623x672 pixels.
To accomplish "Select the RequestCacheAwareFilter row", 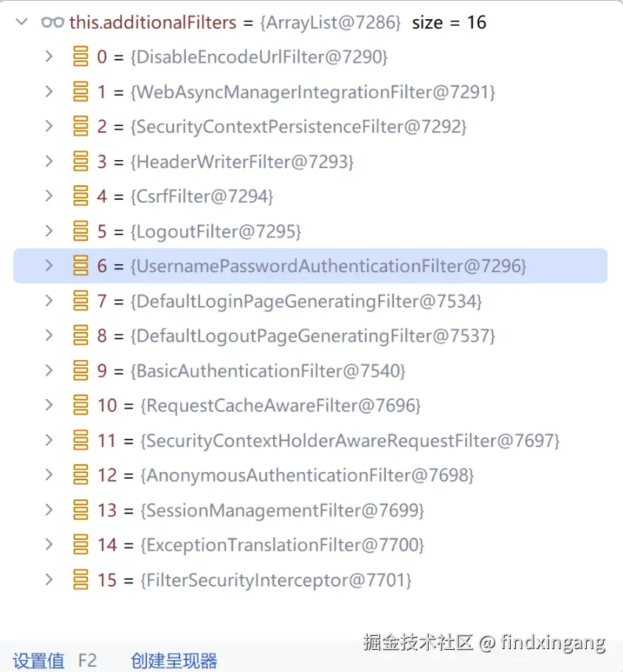I will pyautogui.click(x=280, y=406).
